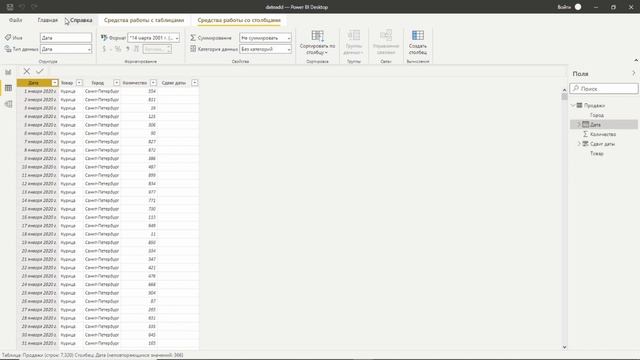Open filter dropdown of Количество column

153,83
